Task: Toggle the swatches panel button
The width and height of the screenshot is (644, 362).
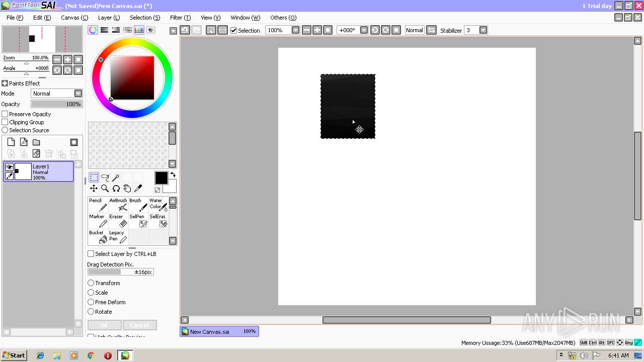Action: point(139,30)
